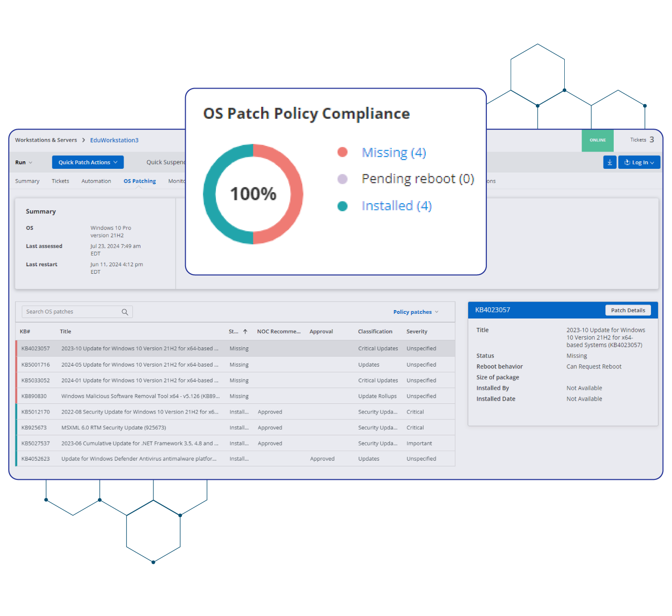Click the green ONLINE status badge

coord(597,140)
